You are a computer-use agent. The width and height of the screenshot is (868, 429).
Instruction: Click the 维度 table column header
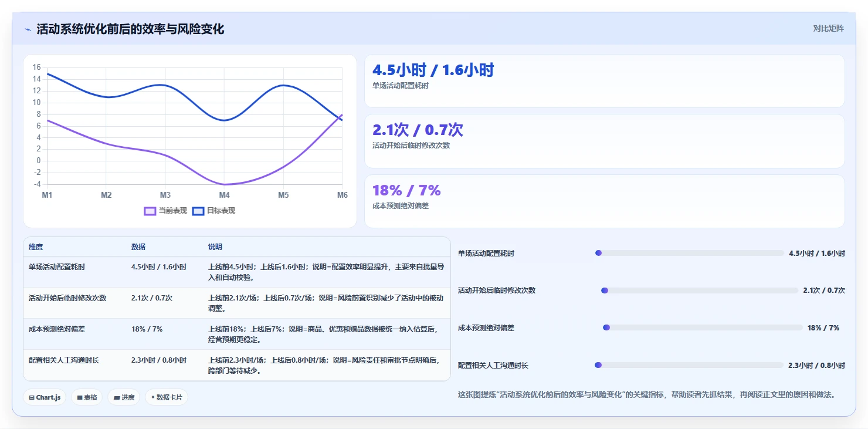(36, 247)
